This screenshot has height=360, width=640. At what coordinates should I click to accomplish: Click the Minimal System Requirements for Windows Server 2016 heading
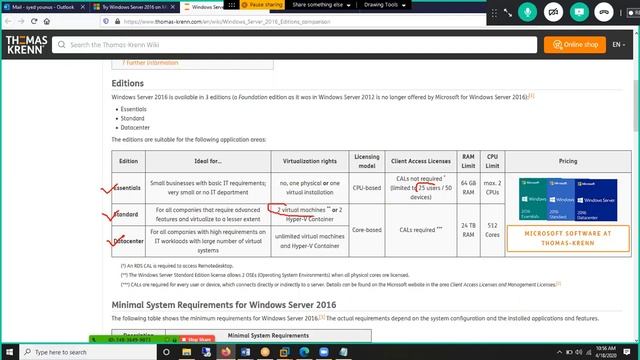[x=224, y=305]
